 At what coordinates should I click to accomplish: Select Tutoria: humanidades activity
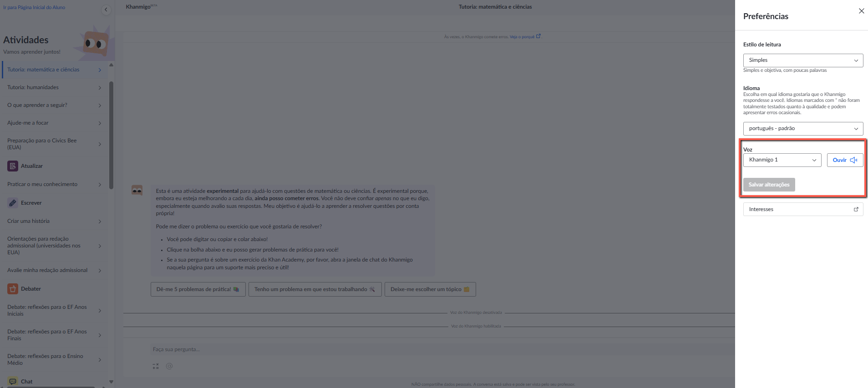point(55,87)
